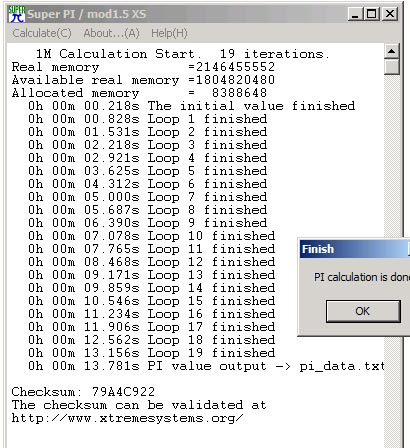Click the 'Loop 1 finished' line
Viewport: 410px width, 448px height.
point(148,119)
